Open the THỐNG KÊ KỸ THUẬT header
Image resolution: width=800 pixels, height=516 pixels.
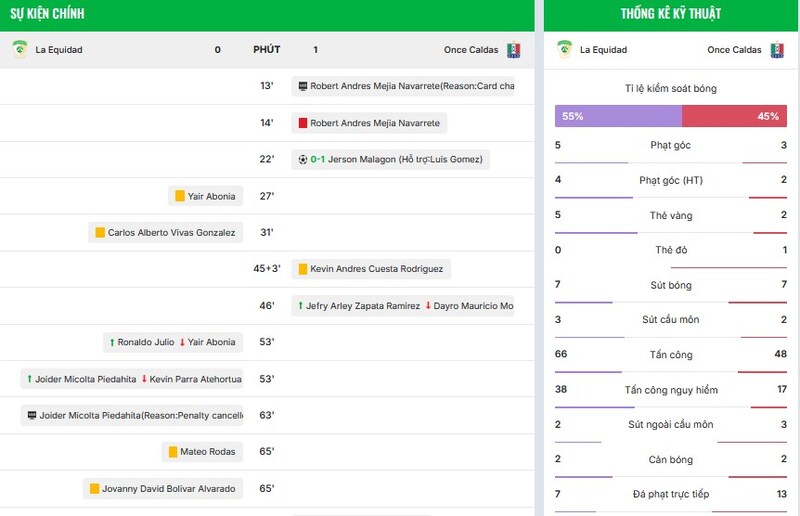[671, 14]
